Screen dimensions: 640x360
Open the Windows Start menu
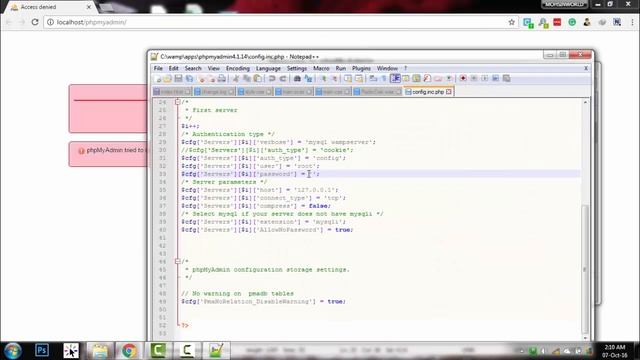tap(12, 351)
